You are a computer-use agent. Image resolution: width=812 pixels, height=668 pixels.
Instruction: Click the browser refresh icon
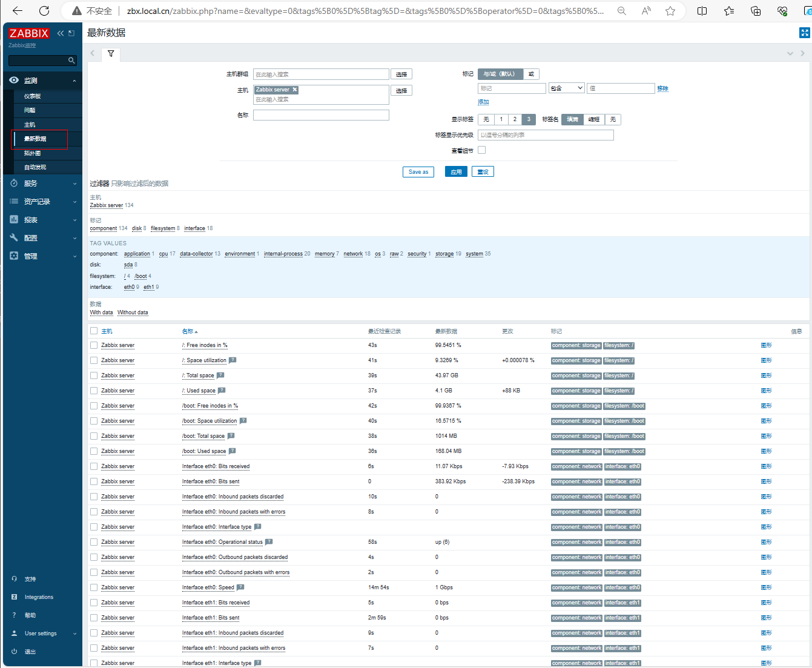(44, 11)
